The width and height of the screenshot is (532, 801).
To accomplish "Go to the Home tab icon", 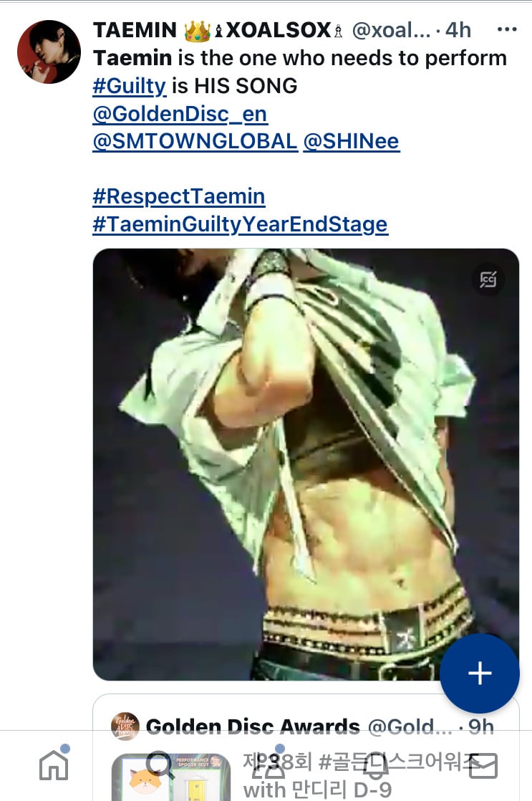I will (x=54, y=765).
